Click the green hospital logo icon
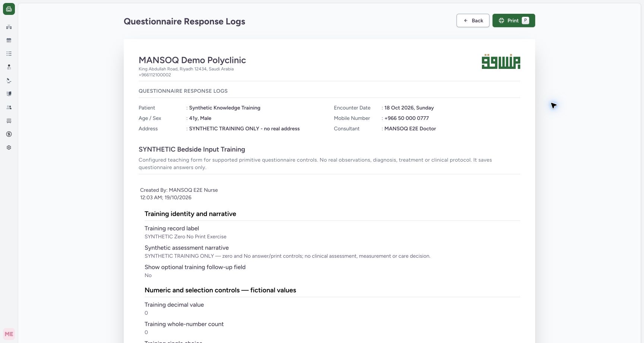Image resolution: width=644 pixels, height=343 pixels. coord(9,9)
